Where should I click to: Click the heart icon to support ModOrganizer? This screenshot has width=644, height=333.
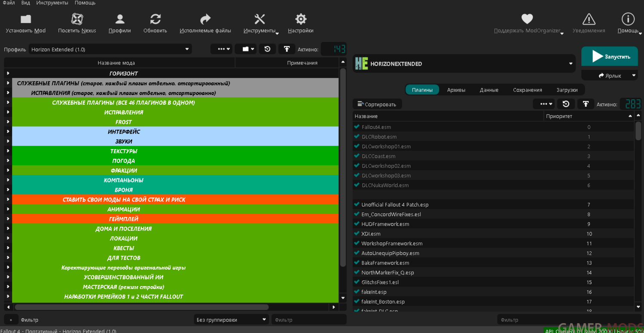(x=527, y=19)
